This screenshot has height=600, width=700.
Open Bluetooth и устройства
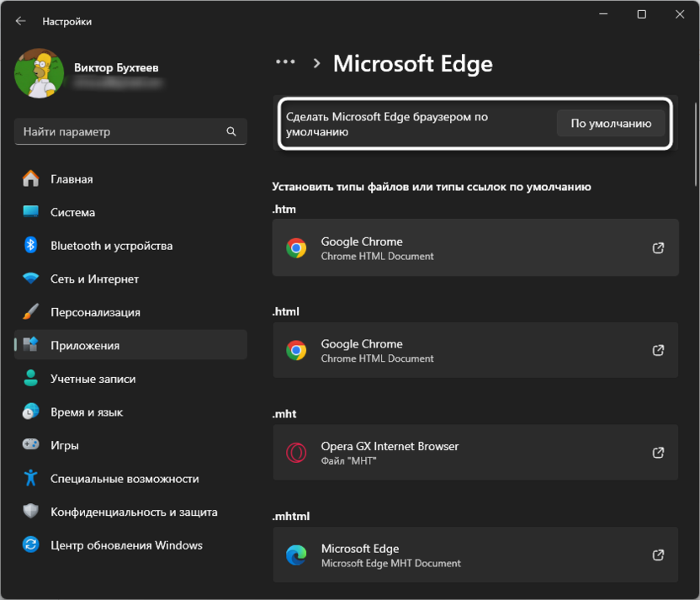(111, 246)
